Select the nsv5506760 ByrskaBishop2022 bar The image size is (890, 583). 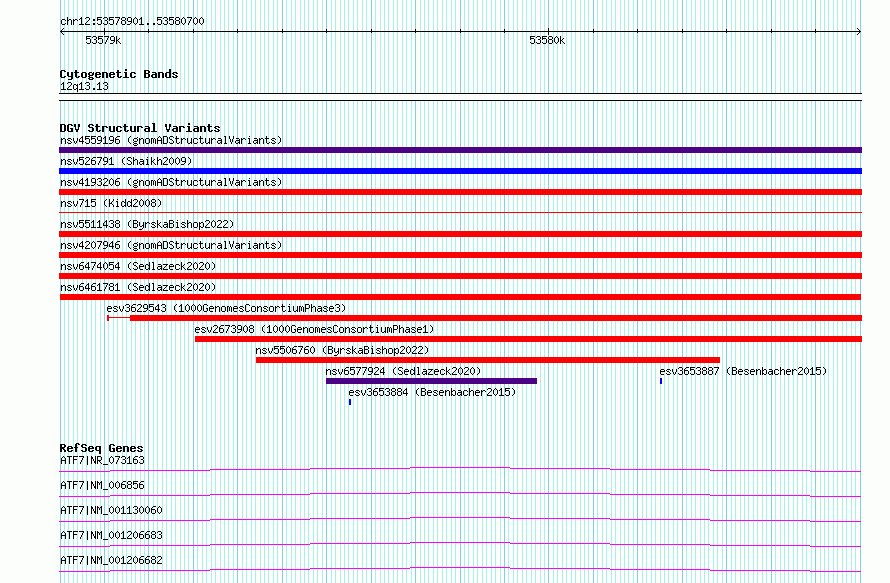488,360
